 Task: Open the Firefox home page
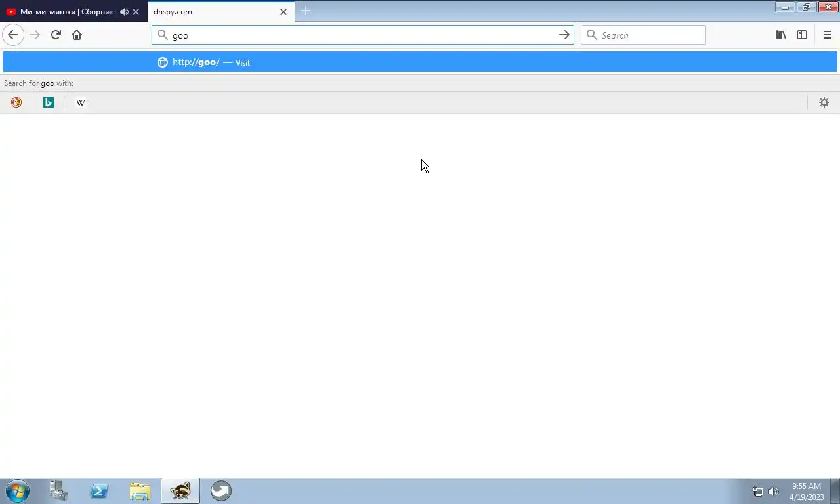[x=77, y=35]
